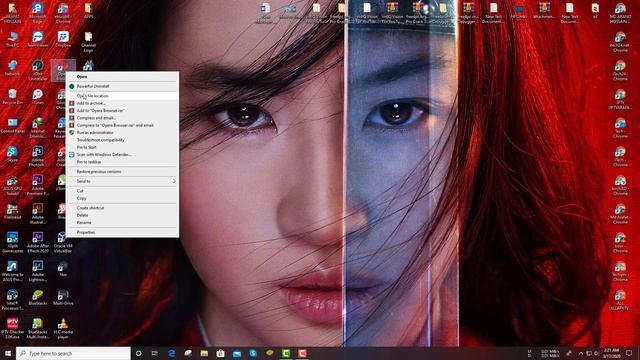640x360 pixels.
Task: Select Cut in the context menu
Action: click(122, 191)
